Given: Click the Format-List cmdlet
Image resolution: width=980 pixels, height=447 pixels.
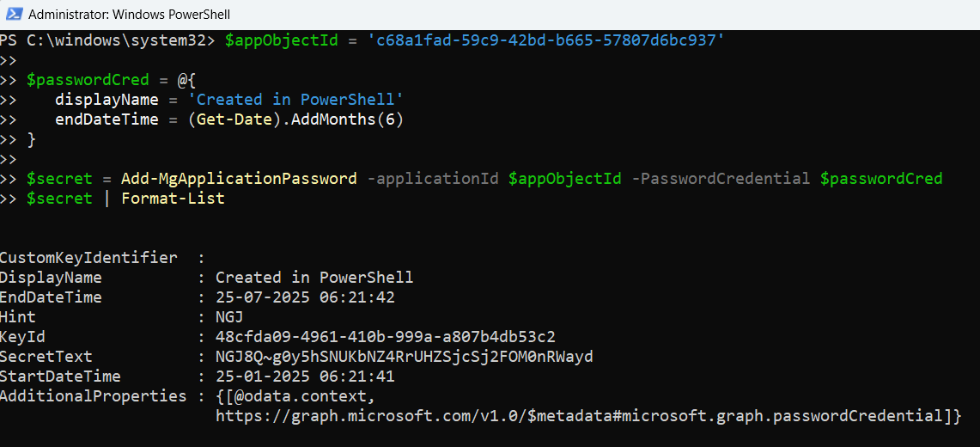Looking at the screenshot, I should point(173,199).
